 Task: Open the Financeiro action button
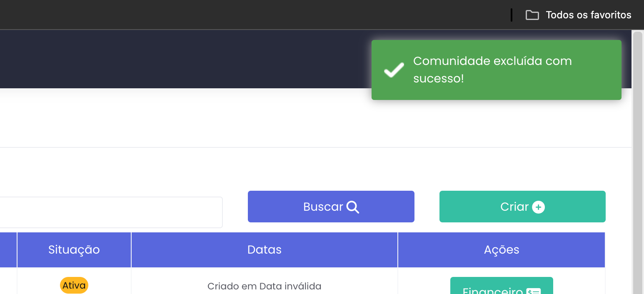point(493,288)
